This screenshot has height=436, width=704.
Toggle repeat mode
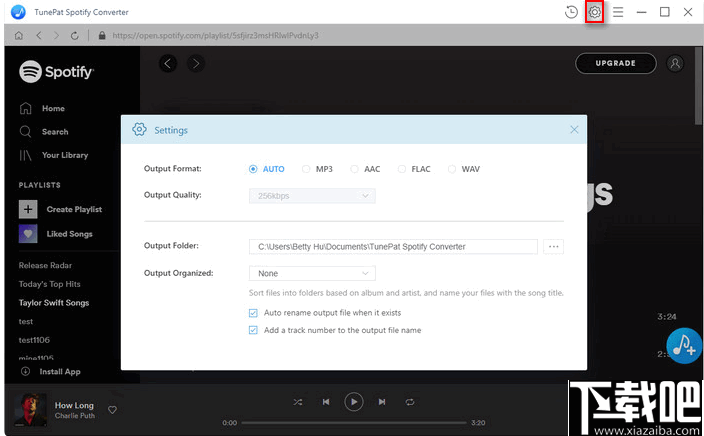[410, 402]
